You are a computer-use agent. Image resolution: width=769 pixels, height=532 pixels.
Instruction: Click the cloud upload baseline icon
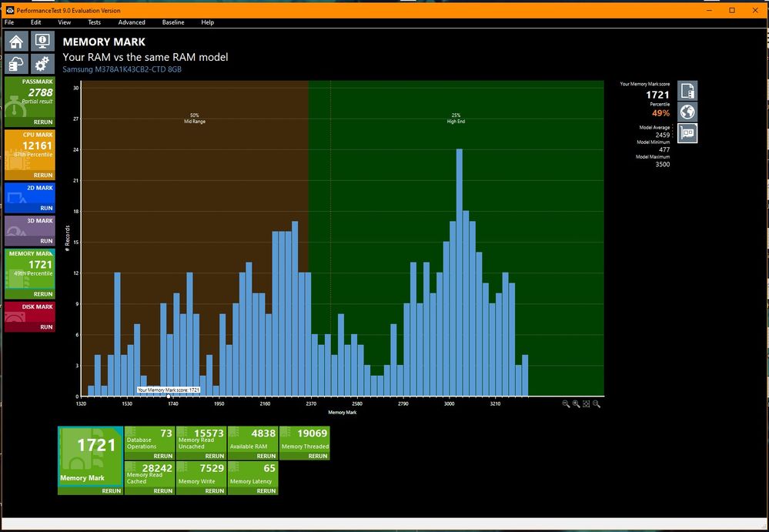click(17, 64)
